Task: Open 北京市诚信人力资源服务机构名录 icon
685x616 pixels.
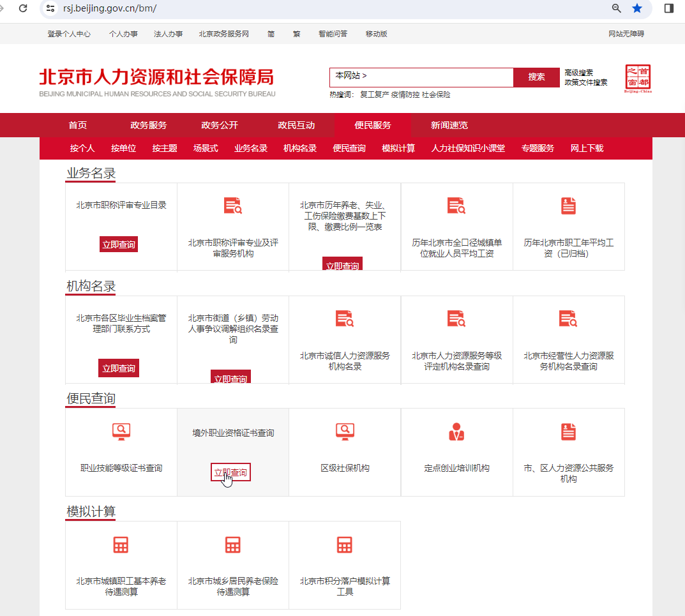Action: [345, 319]
